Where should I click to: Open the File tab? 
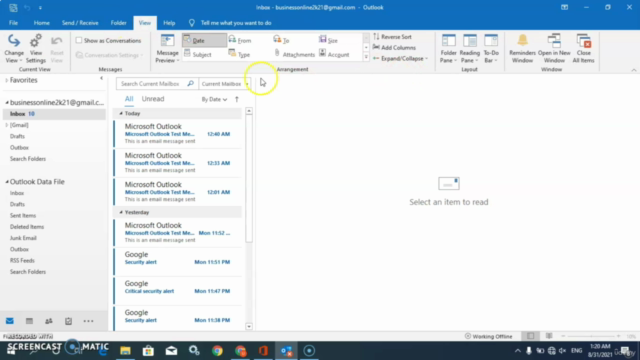13,23
